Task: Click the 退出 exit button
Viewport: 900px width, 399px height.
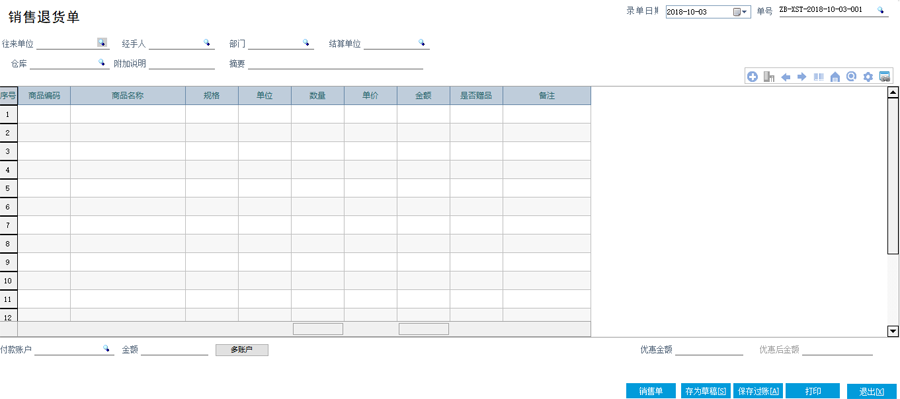Action: 871,392
